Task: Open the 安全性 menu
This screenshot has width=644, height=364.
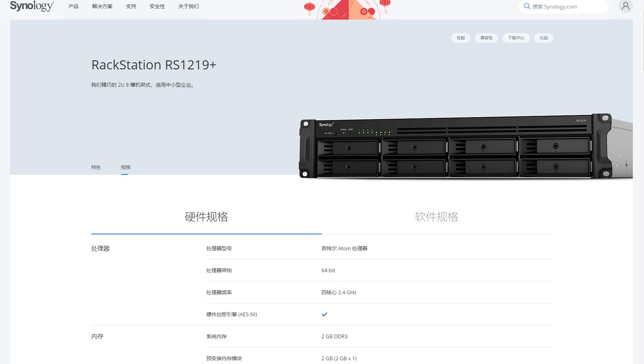Action: [157, 6]
